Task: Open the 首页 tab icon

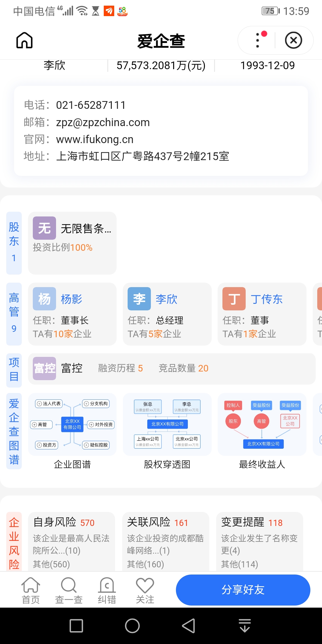Action: tap(31, 590)
